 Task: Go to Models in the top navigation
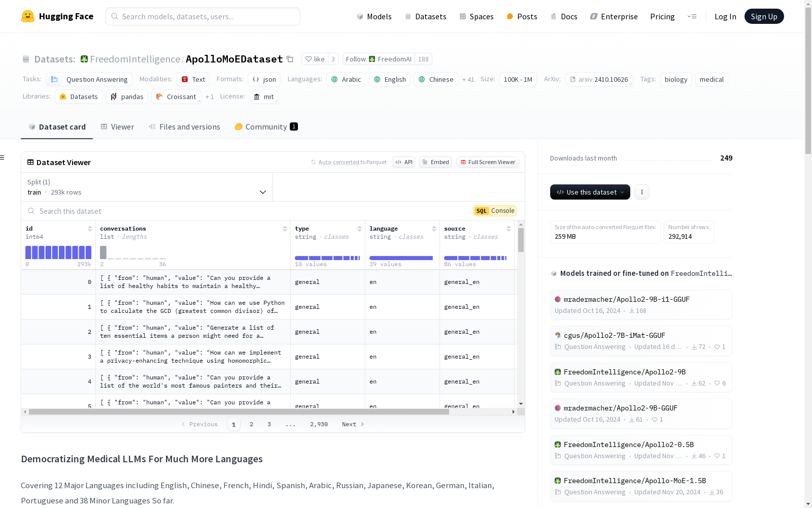(x=374, y=16)
